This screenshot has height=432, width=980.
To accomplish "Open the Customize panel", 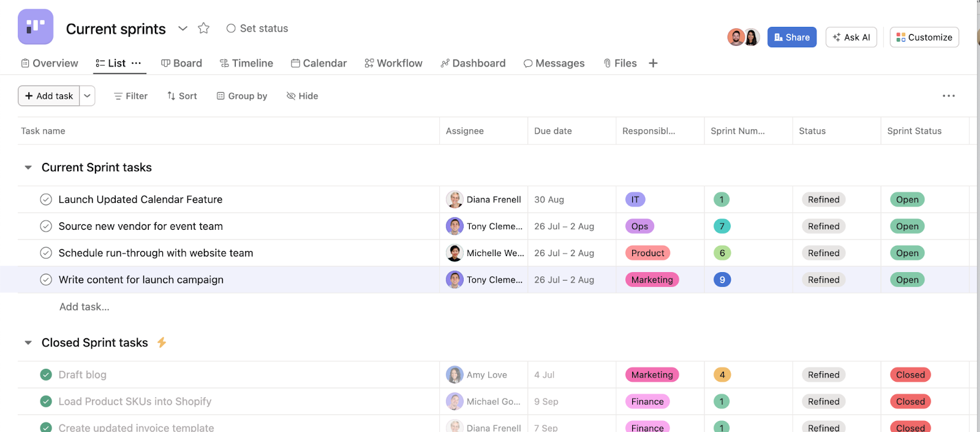I will pyautogui.click(x=924, y=37).
